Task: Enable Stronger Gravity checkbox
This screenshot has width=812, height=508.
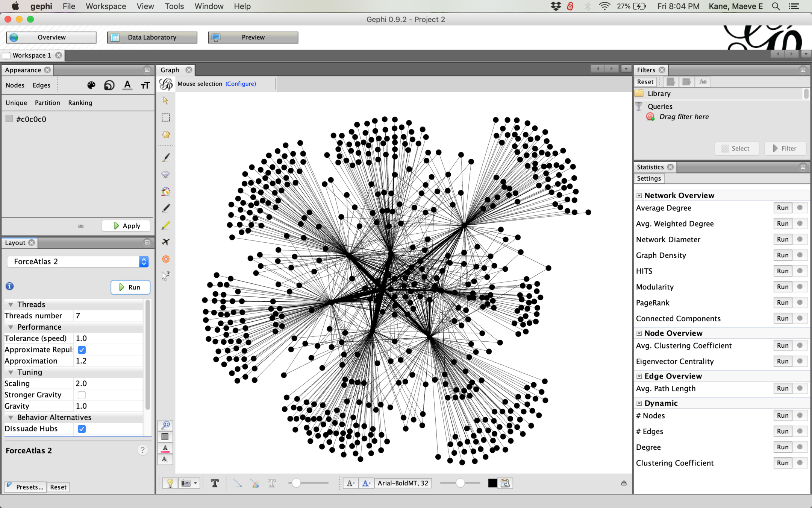Action: pyautogui.click(x=82, y=395)
